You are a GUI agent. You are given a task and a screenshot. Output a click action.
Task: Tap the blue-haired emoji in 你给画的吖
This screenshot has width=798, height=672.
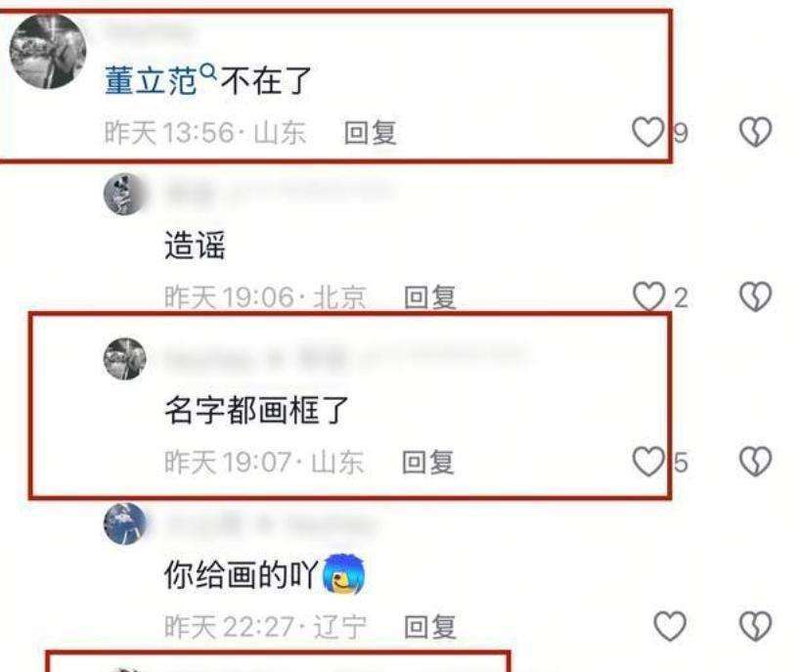point(344,574)
